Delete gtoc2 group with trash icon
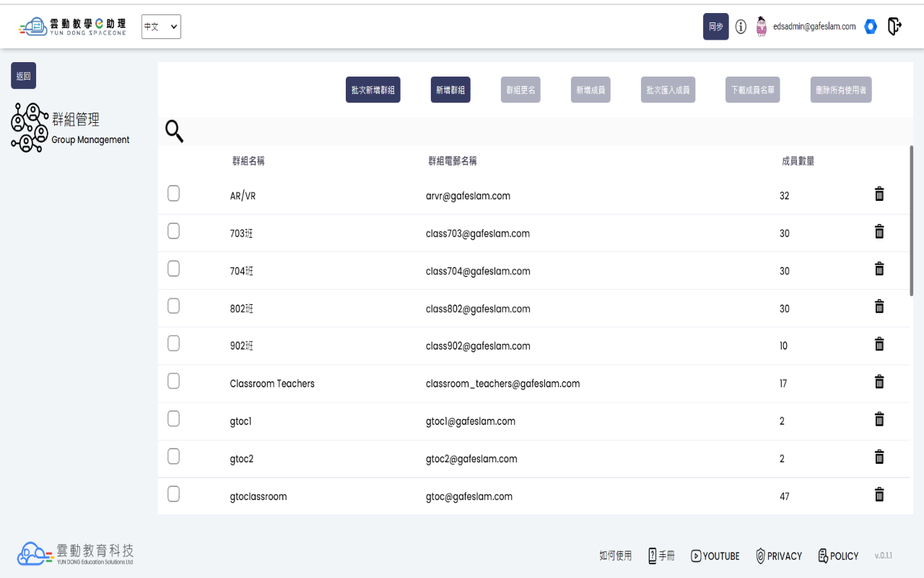 click(x=879, y=457)
